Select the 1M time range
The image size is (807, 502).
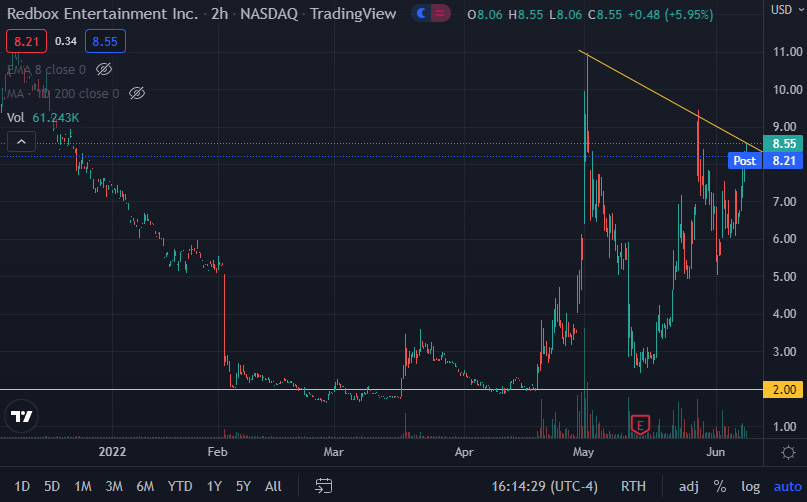(x=83, y=486)
